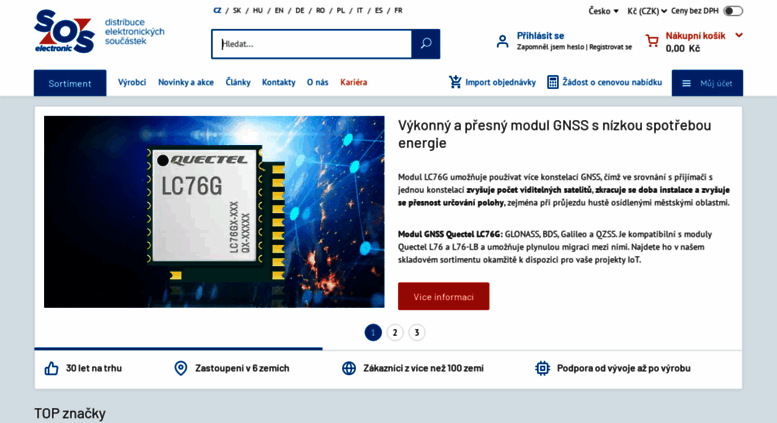Click the 'Zastoupení v 6 zemích' text
This screenshot has height=423, width=777.
242,368
